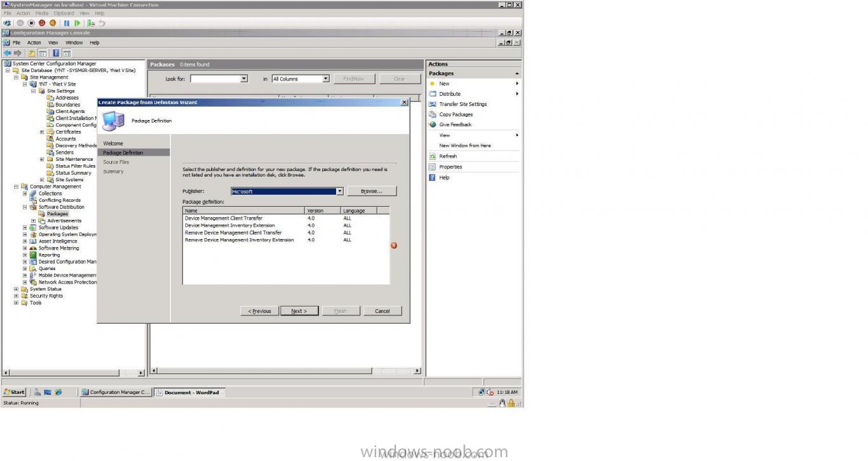Switch to Configuration Manager Console taskbar button
The width and height of the screenshot is (868, 461).
click(116, 392)
